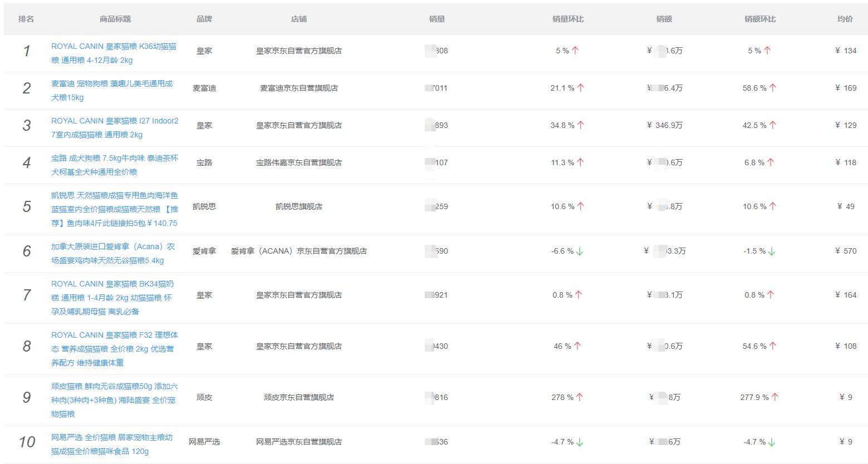Screen dimensions: 868x464
Task: Click the 销量环比 column header
Action: (x=568, y=19)
